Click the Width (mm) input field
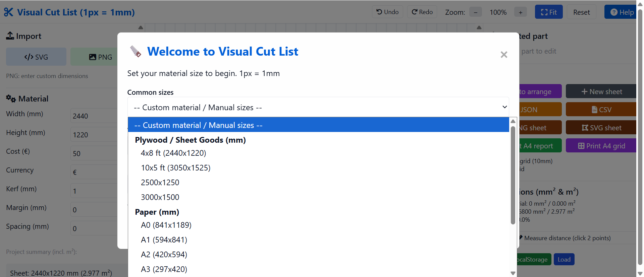 pos(94,116)
